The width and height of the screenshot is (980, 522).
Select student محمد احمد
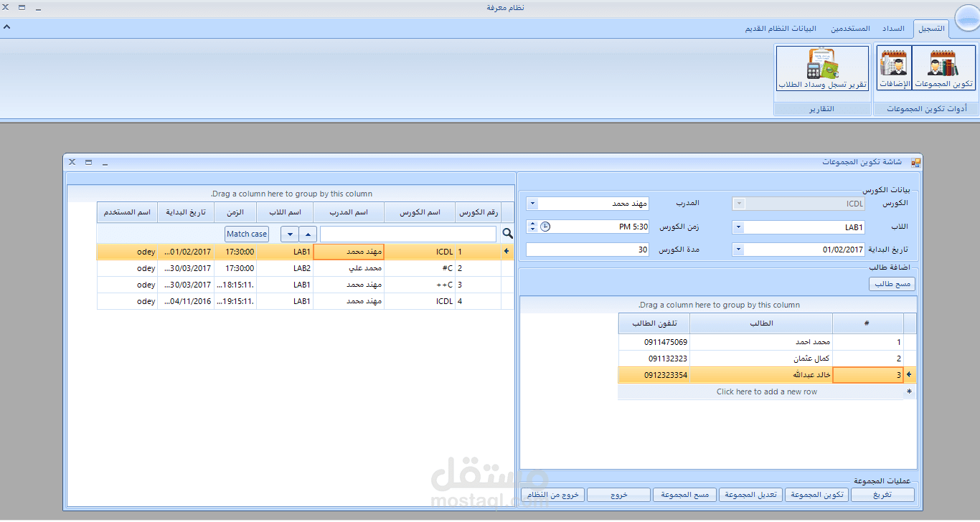coord(761,342)
